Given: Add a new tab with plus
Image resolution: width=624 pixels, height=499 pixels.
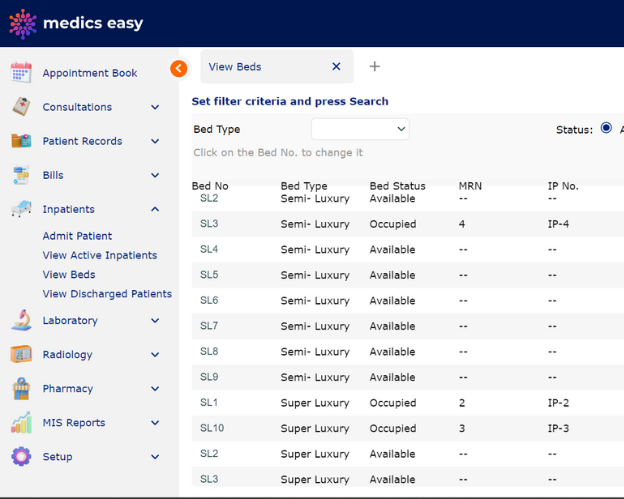Looking at the screenshot, I should click(x=374, y=66).
